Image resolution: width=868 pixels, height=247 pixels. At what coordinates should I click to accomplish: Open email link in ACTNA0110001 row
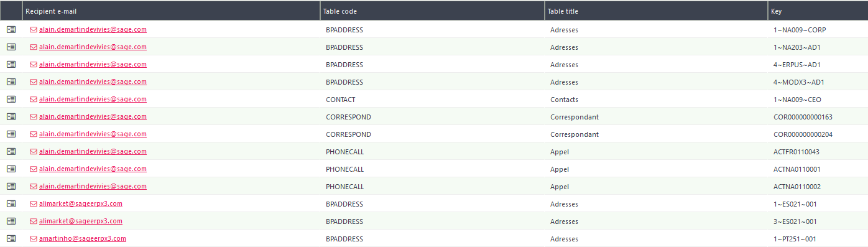tap(93, 169)
